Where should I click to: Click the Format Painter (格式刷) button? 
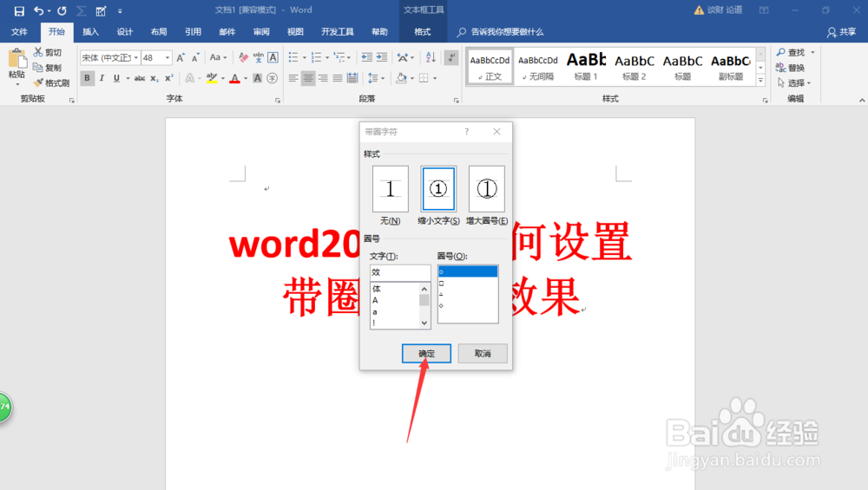51,83
